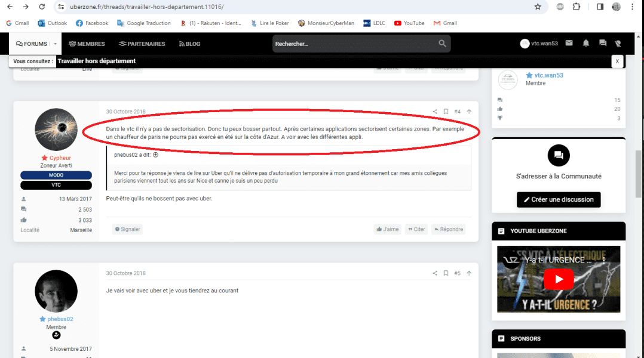Expand the phebus02 quote arrow icon
Screen dimensions: 644x358
tap(156, 155)
